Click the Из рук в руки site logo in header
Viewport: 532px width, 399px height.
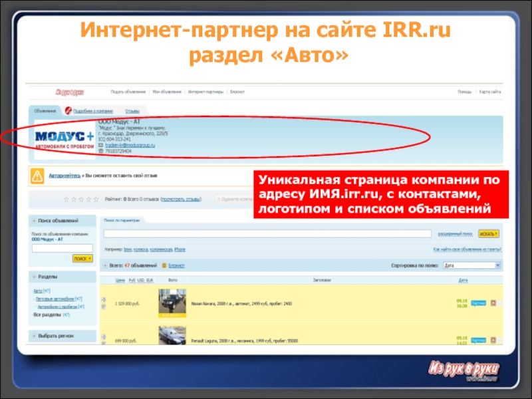pos(70,92)
